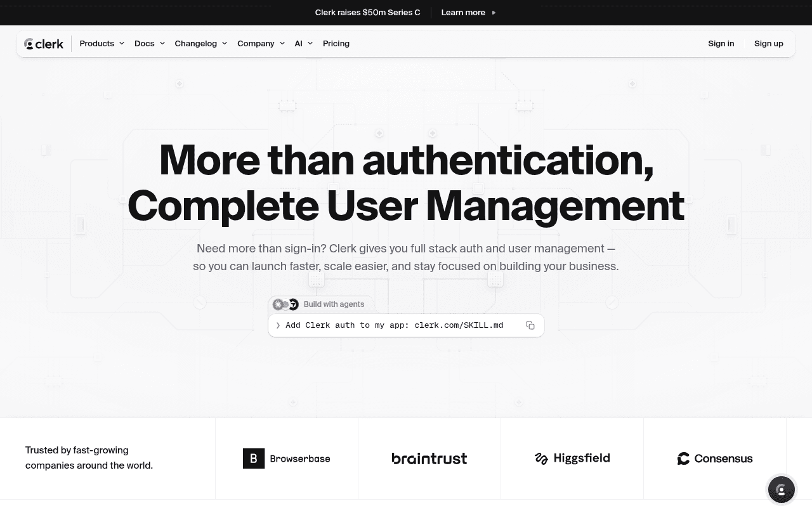Open the chat widget in the bottom corner
Screen dimensions: 812x520
(x=782, y=490)
